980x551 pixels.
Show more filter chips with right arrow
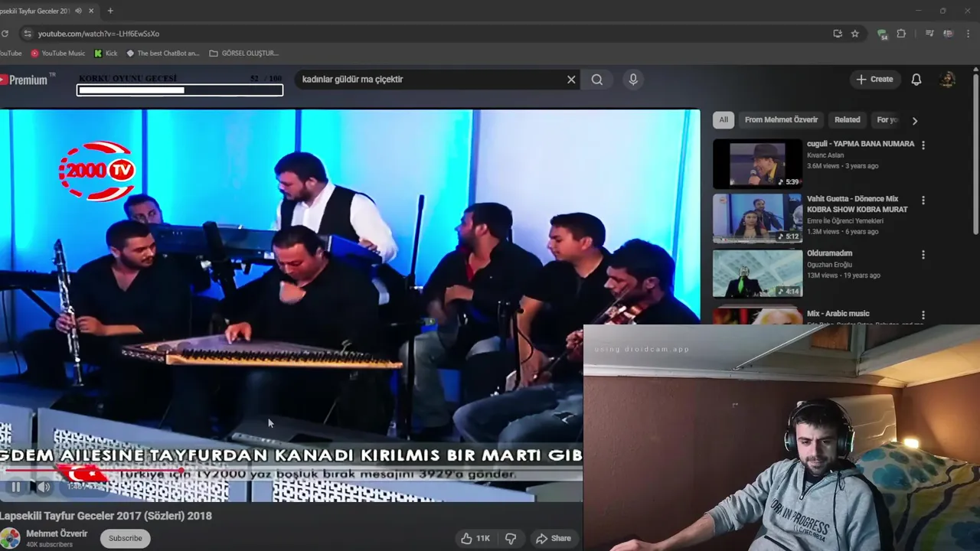[914, 120]
